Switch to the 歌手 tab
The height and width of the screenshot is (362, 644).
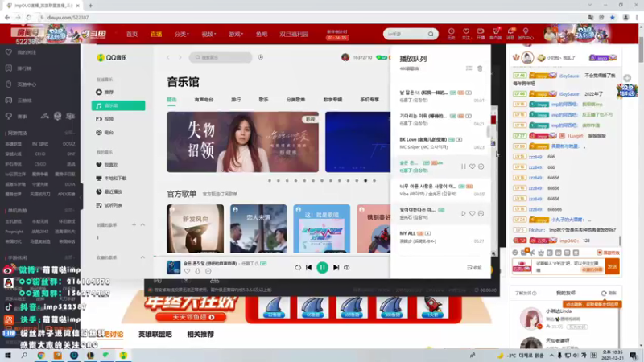(x=263, y=100)
